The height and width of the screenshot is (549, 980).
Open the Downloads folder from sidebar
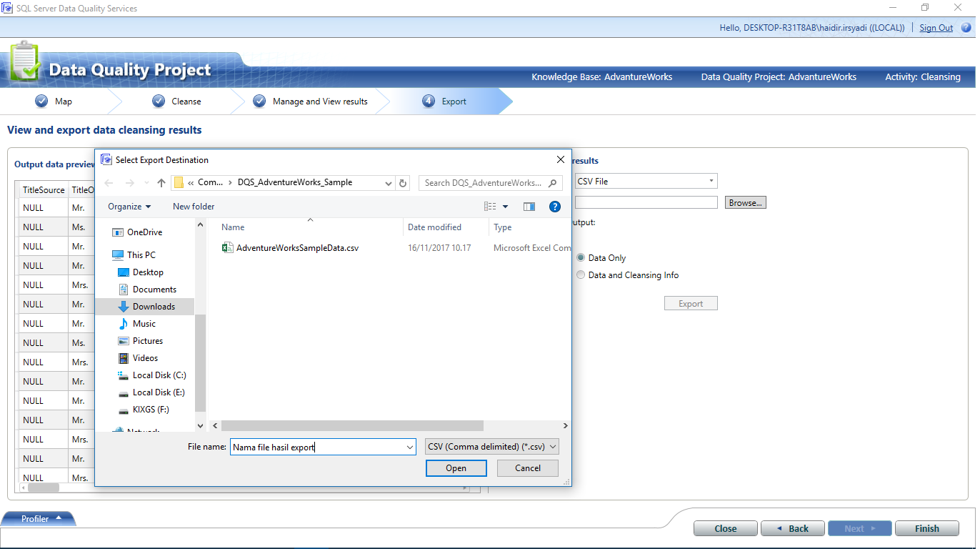[154, 306]
